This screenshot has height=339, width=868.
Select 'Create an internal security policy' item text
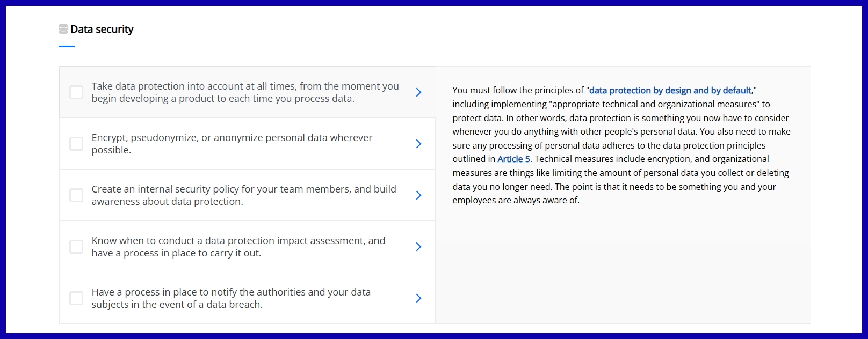[244, 195]
